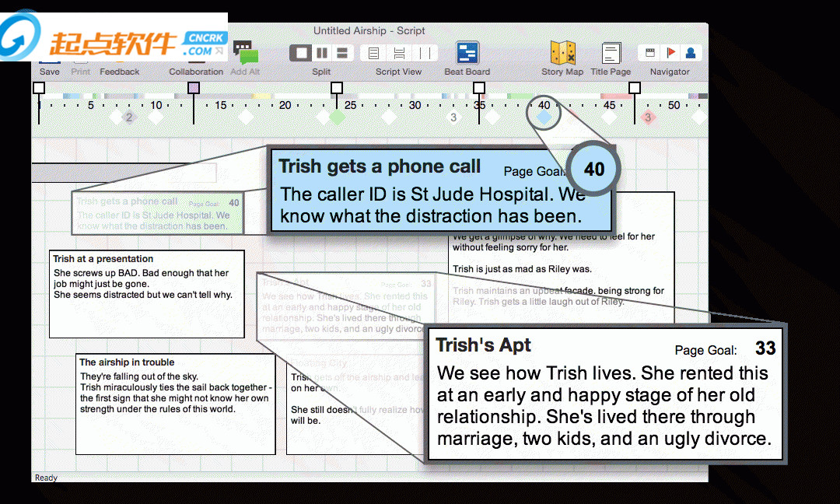Select normal page Script View
The width and height of the screenshot is (840, 504).
[375, 53]
